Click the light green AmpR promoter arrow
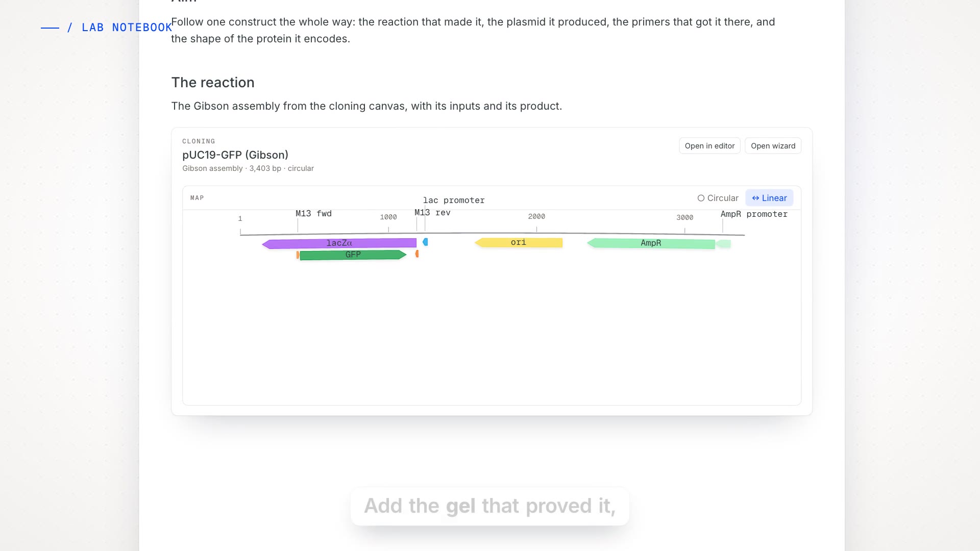The height and width of the screenshot is (551, 980). coord(723,244)
